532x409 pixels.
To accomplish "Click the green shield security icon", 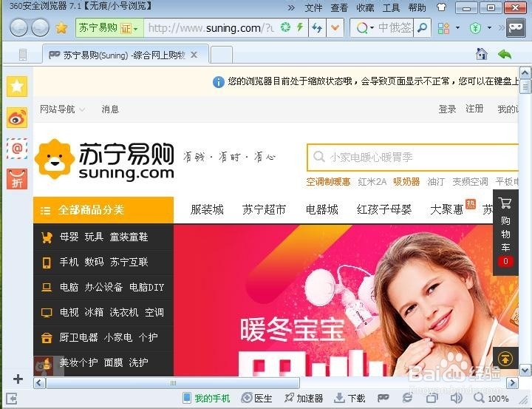I will 475,28.
